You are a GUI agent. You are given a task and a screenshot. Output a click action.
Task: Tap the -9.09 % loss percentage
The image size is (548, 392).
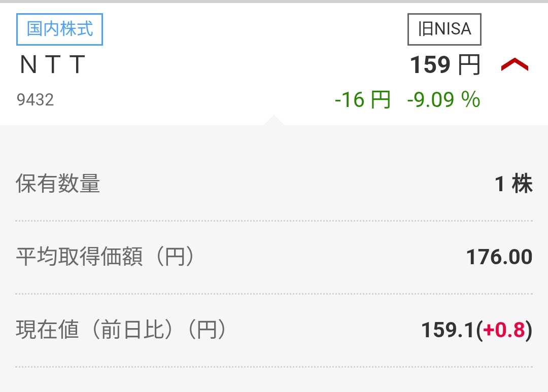443,99
